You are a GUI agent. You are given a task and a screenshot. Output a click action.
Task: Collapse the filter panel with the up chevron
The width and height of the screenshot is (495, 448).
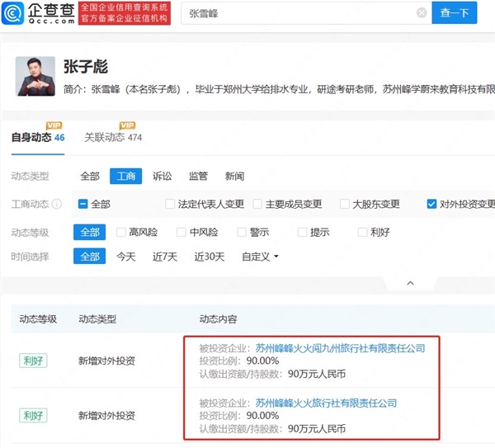click(x=410, y=283)
